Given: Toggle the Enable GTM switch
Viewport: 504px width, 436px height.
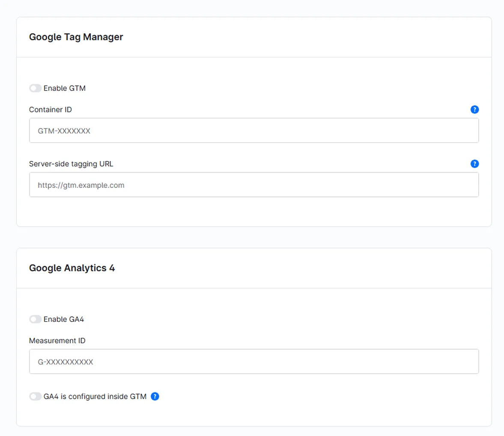Looking at the screenshot, I should [x=36, y=88].
